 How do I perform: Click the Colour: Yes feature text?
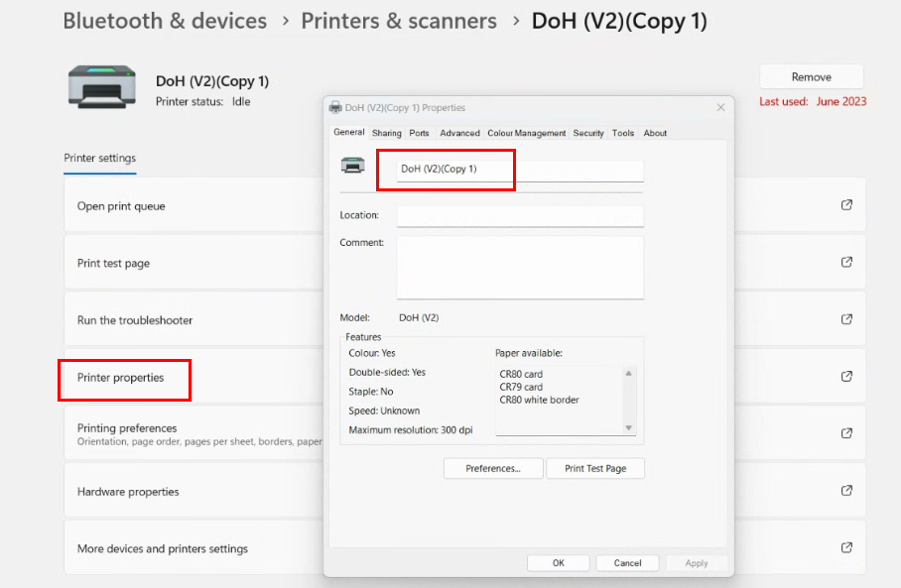(372, 353)
